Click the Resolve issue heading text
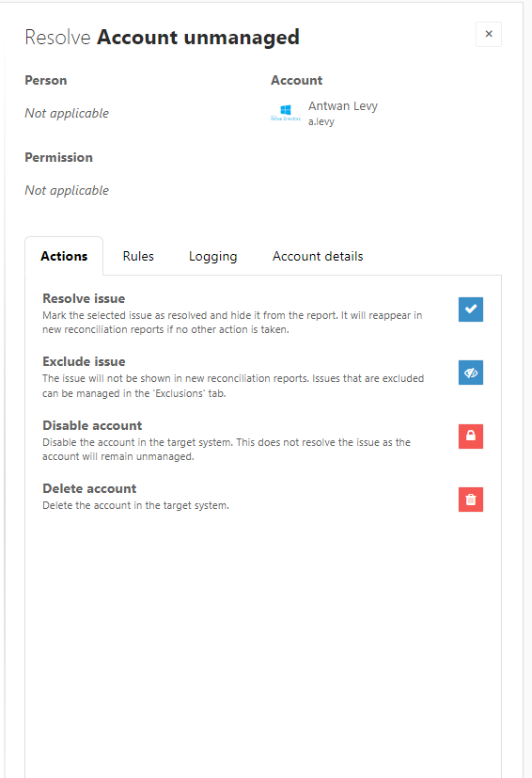Screen dimensions: 532x778 [84, 298]
